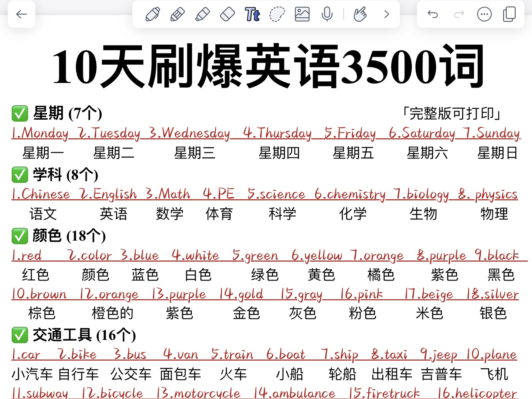Click the word 14.ambulance
Screen dimensions: 532x399
point(294,393)
